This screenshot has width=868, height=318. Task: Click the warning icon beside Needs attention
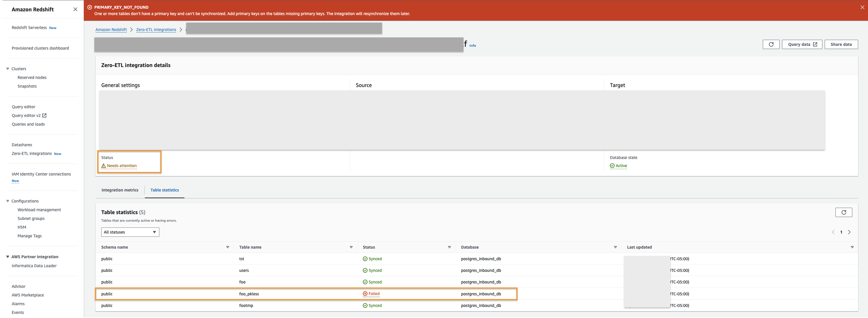(104, 166)
